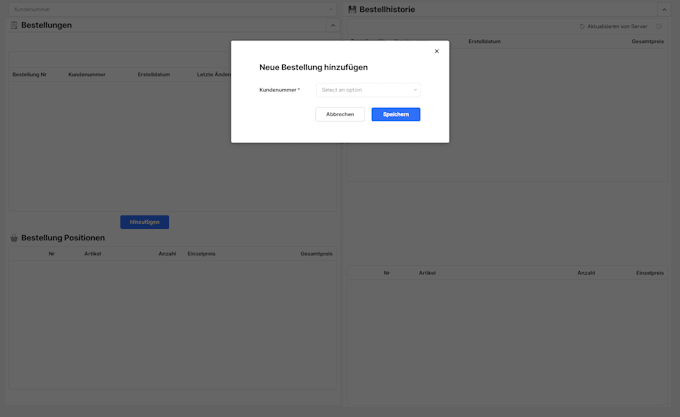
Task: Click the Einzelpreis header in the Bestellhistorie positions table
Action: (650, 273)
